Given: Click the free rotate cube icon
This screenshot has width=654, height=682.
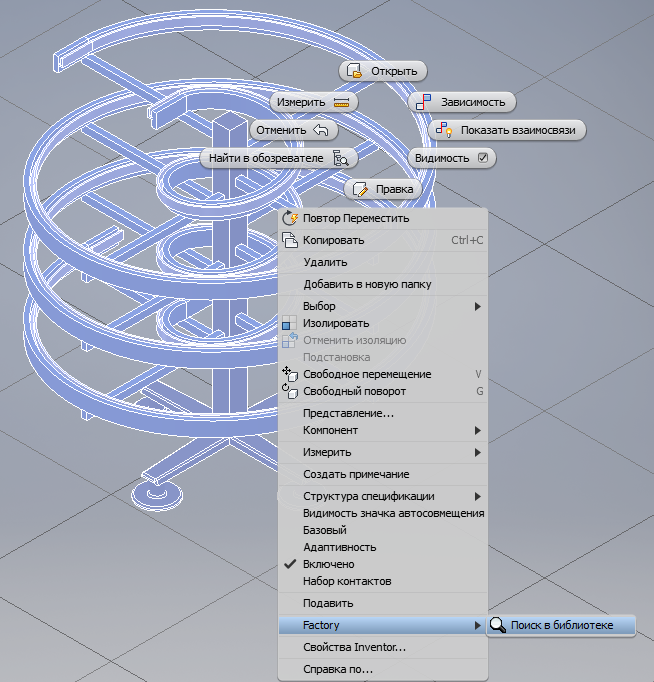Looking at the screenshot, I should (x=290, y=391).
